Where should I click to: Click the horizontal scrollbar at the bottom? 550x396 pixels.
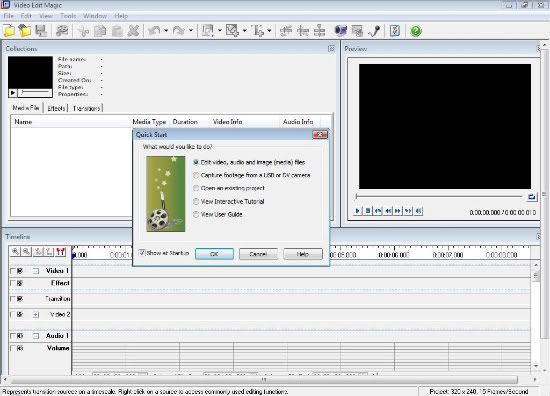(264, 380)
